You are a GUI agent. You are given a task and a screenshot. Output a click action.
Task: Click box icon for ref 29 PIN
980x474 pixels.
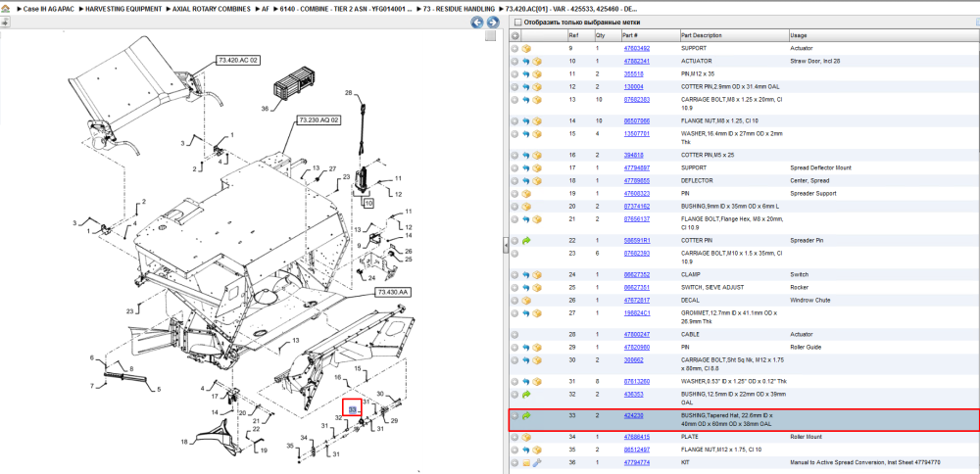click(537, 348)
